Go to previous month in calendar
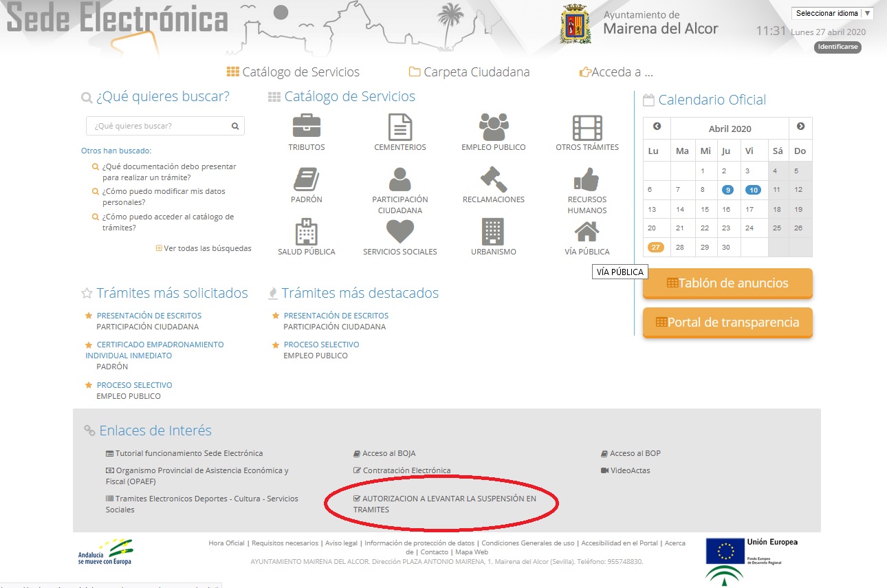The image size is (887, 588). pyautogui.click(x=657, y=127)
